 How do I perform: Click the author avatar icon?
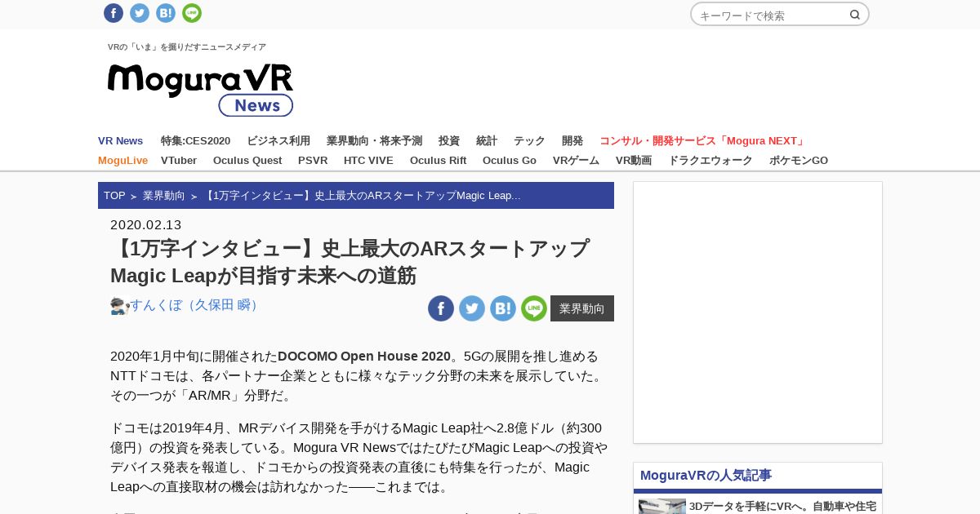pos(119,306)
